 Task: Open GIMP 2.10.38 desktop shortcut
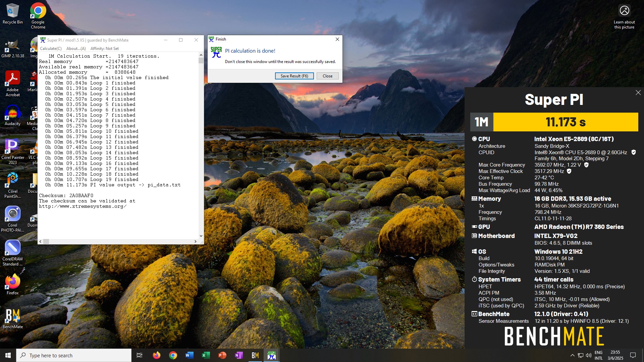click(x=13, y=49)
